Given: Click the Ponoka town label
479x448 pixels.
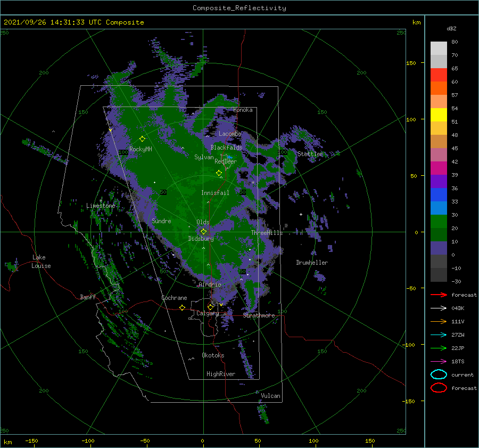Looking at the screenshot, I should point(243,110).
